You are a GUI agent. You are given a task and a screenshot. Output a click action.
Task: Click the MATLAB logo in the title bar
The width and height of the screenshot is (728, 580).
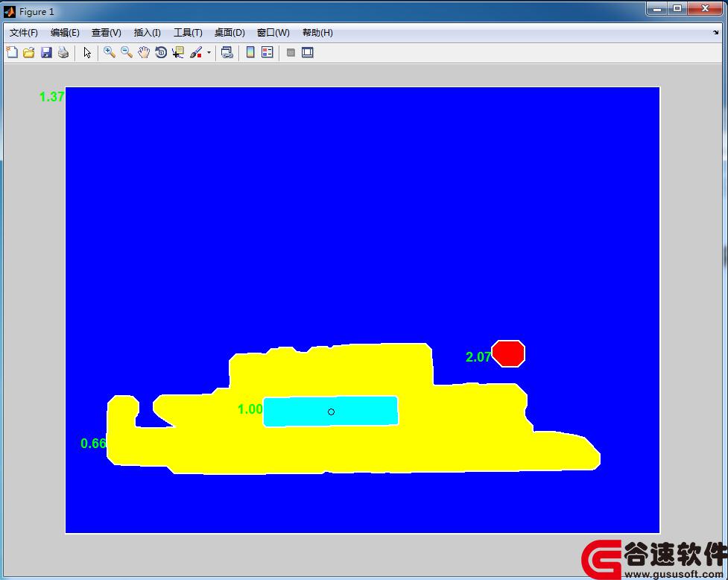(x=10, y=12)
